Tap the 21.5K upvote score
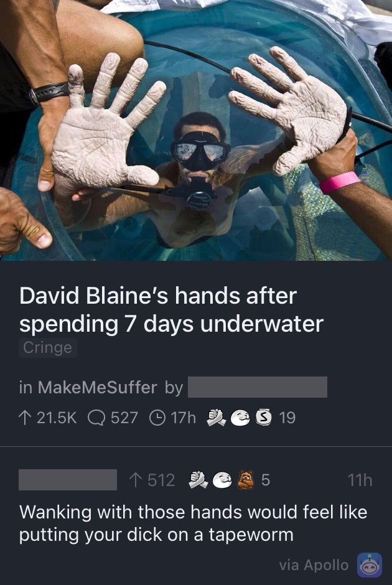Image resolution: width=392 pixels, height=585 pixels. pos(57,418)
